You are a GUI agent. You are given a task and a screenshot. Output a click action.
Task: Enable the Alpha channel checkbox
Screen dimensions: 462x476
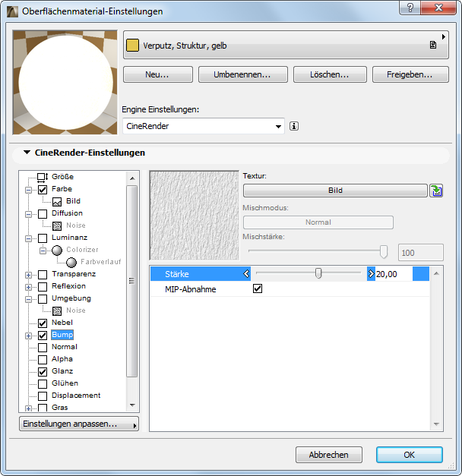pos(43,360)
